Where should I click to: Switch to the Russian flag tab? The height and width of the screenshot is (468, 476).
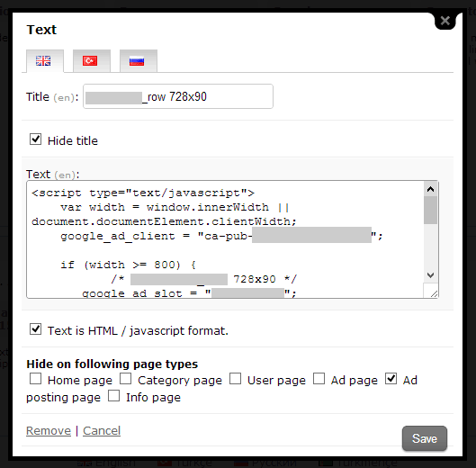pyautogui.click(x=139, y=61)
